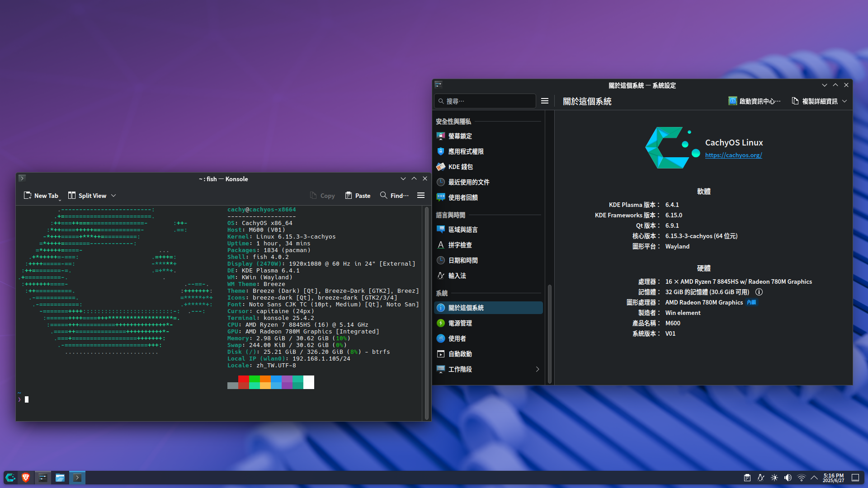Launch Brave browser from the taskbar
868x488 pixels.
tap(26, 478)
